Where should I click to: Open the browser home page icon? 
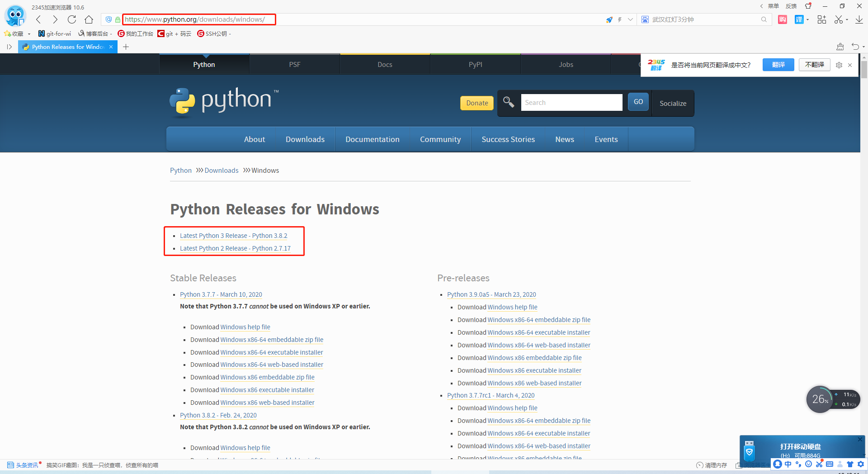click(x=89, y=19)
